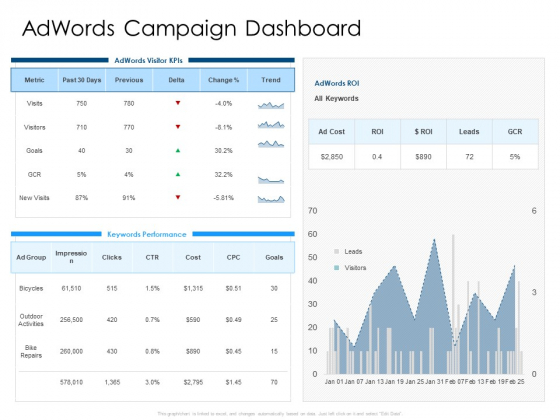
Task: Select the Change % column header
Action: [x=224, y=80]
